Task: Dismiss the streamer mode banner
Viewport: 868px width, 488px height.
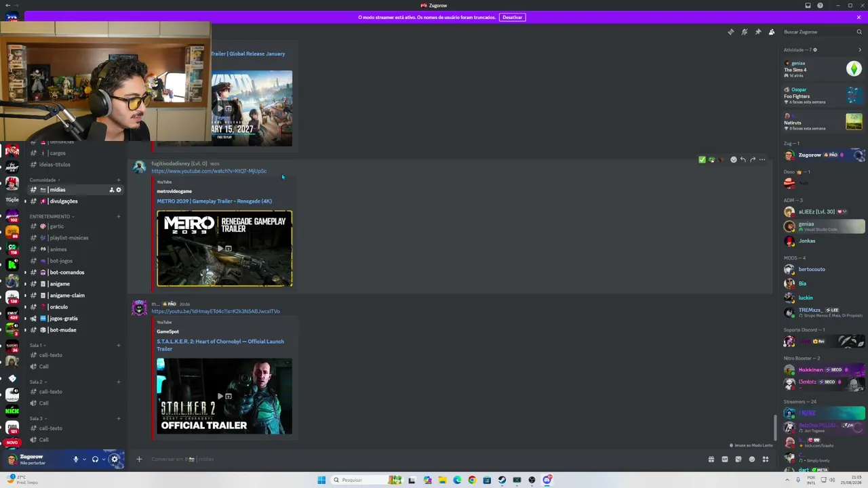Action: click(x=859, y=17)
